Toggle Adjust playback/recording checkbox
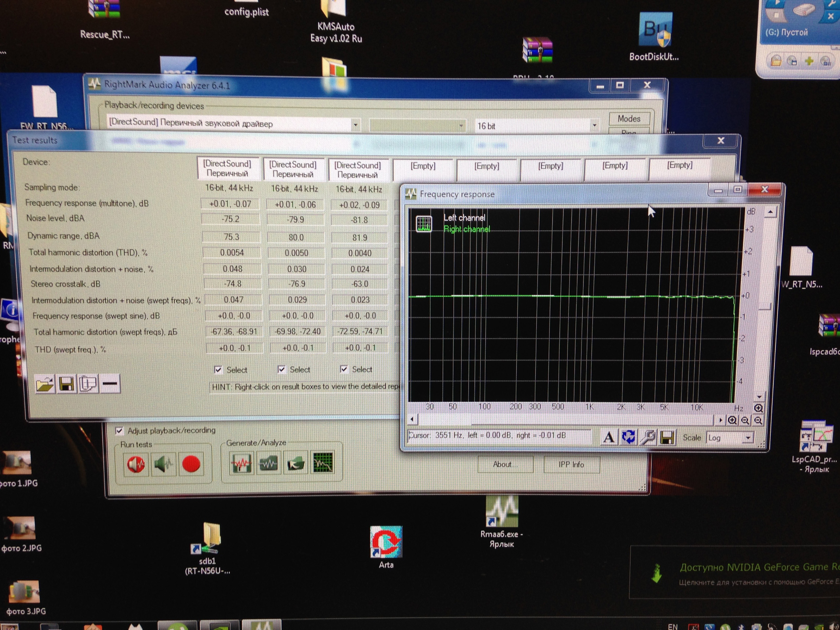The width and height of the screenshot is (840, 630). tap(119, 430)
